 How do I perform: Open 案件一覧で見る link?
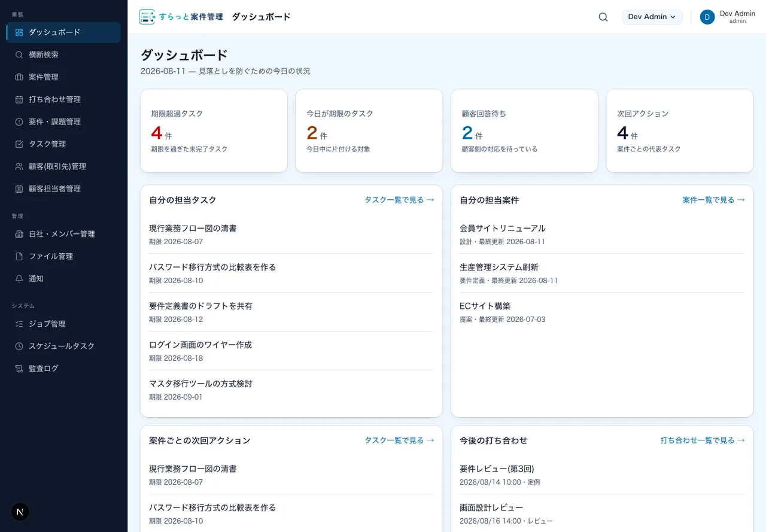713,200
